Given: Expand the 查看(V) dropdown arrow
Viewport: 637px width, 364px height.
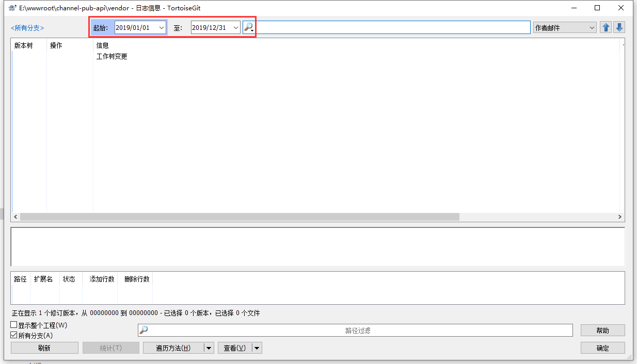Looking at the screenshot, I should point(257,348).
